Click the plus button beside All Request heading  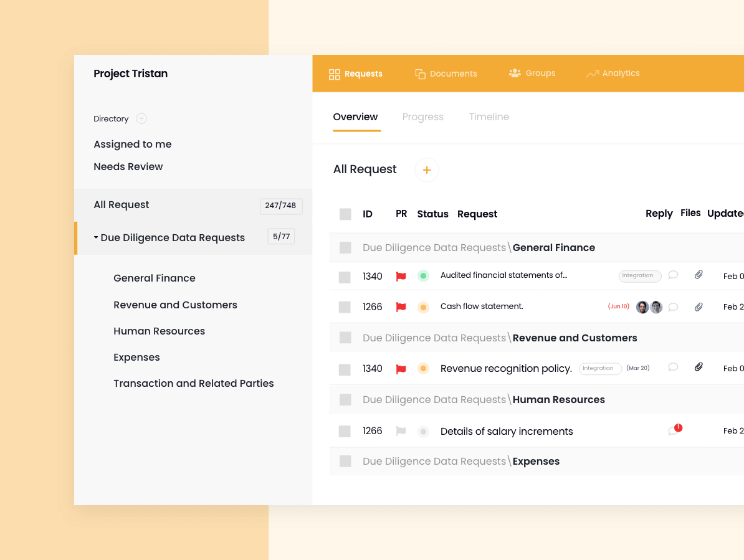pos(426,169)
